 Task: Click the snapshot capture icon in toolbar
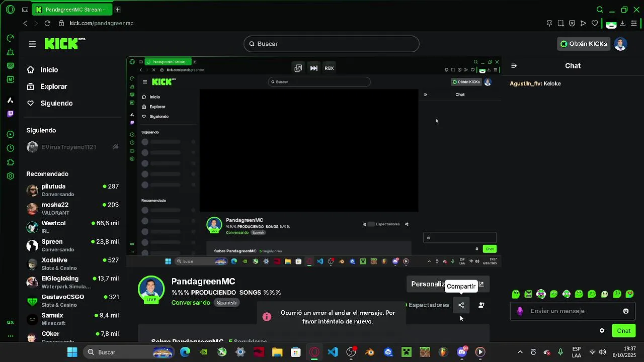[560, 23]
